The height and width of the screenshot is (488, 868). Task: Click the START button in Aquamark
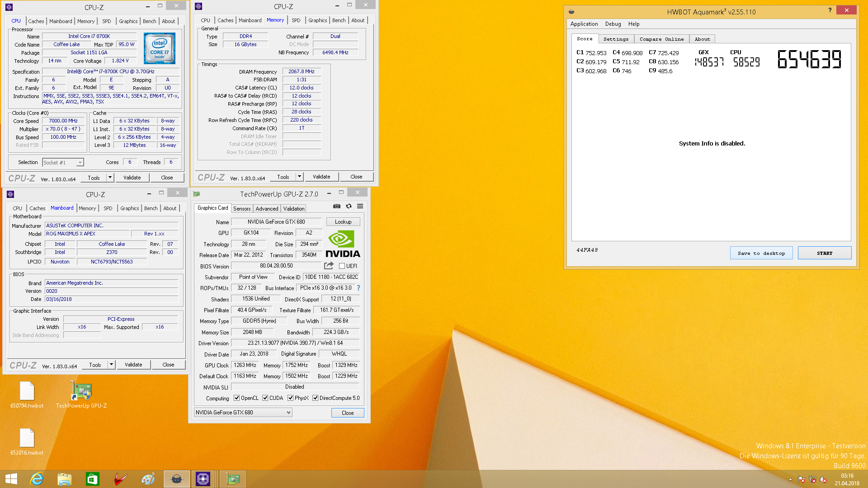tap(825, 253)
